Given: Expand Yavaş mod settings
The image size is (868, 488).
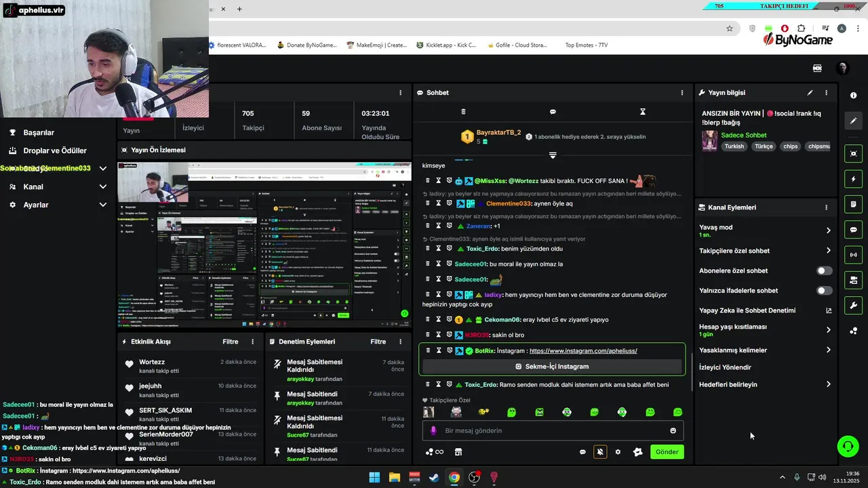Looking at the screenshot, I should (828, 230).
